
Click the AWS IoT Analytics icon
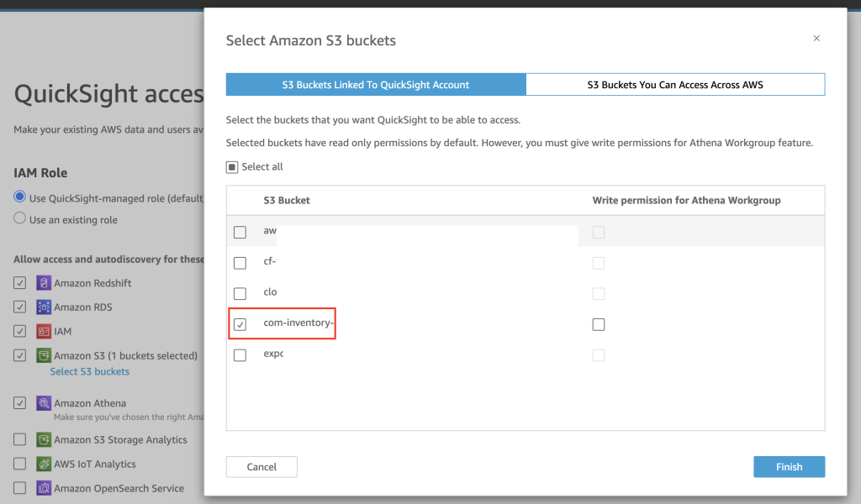pos(44,465)
